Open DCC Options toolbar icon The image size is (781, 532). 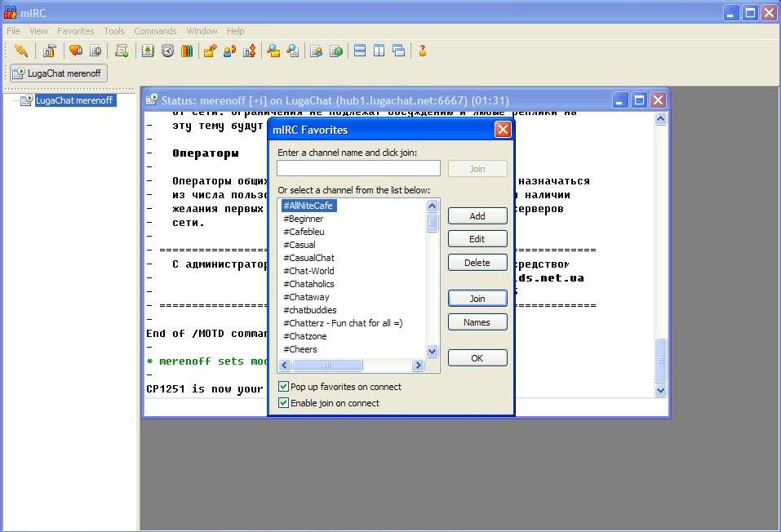[x=249, y=51]
